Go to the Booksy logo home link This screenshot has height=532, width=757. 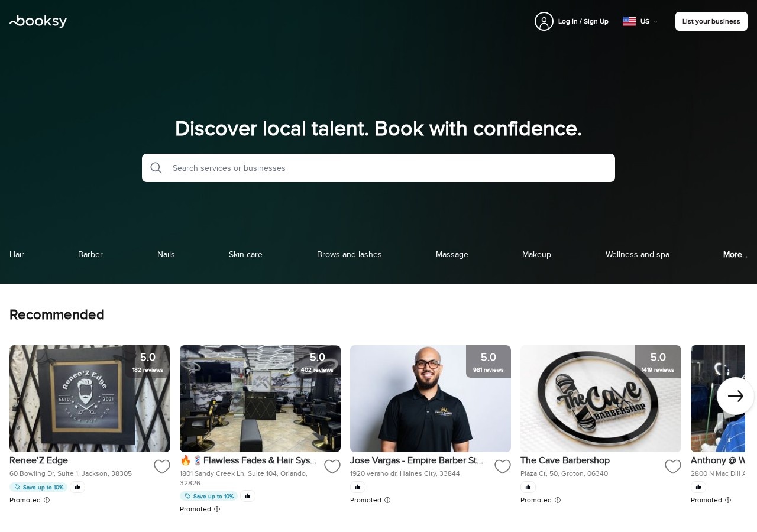(38, 21)
